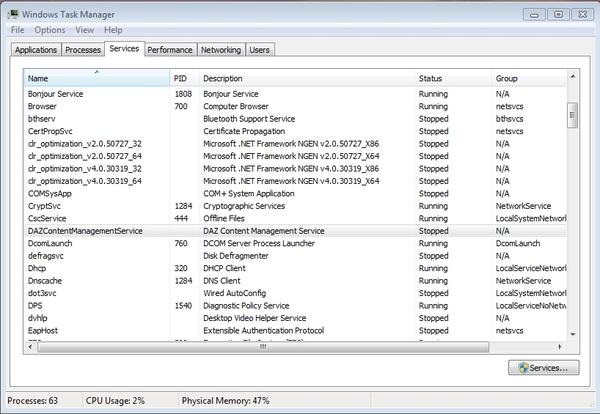Select the DPS service row
Screen dimensions: 600x414
coord(295,306)
